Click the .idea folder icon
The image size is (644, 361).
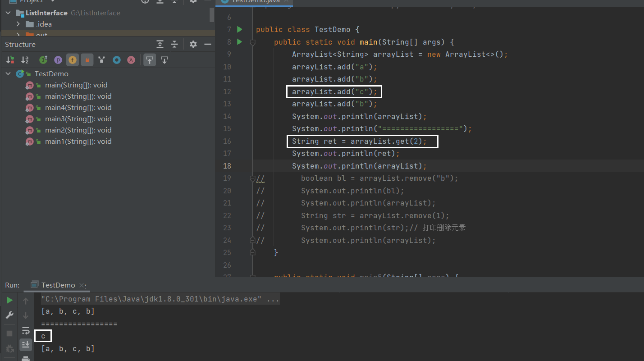(30, 24)
